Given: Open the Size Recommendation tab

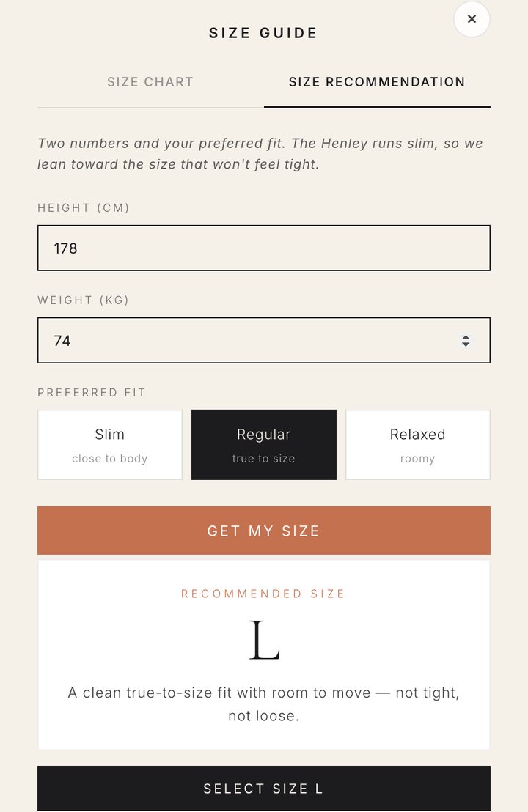Looking at the screenshot, I should [377, 82].
